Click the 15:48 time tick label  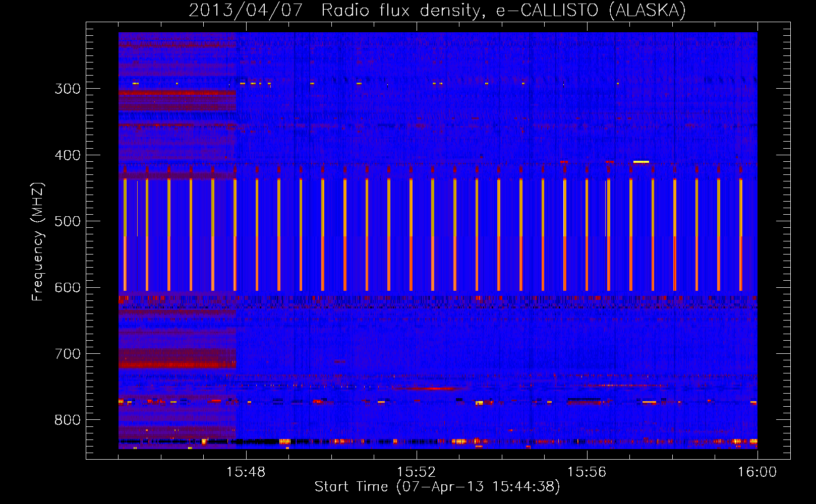click(246, 472)
